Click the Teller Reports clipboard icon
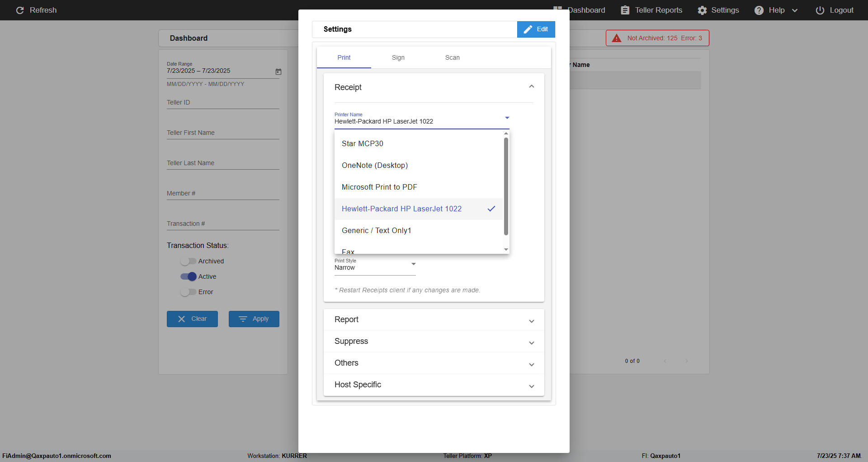The width and height of the screenshot is (868, 462). [625, 10]
